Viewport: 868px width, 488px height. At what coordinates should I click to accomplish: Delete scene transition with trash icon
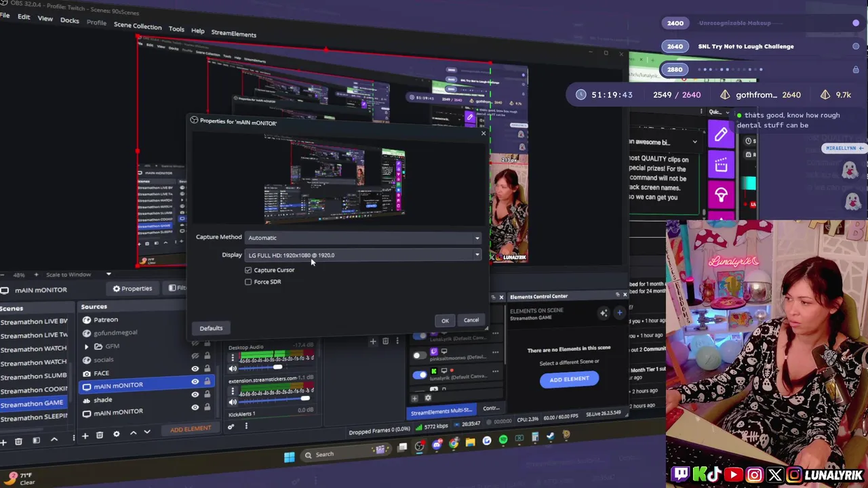click(385, 341)
